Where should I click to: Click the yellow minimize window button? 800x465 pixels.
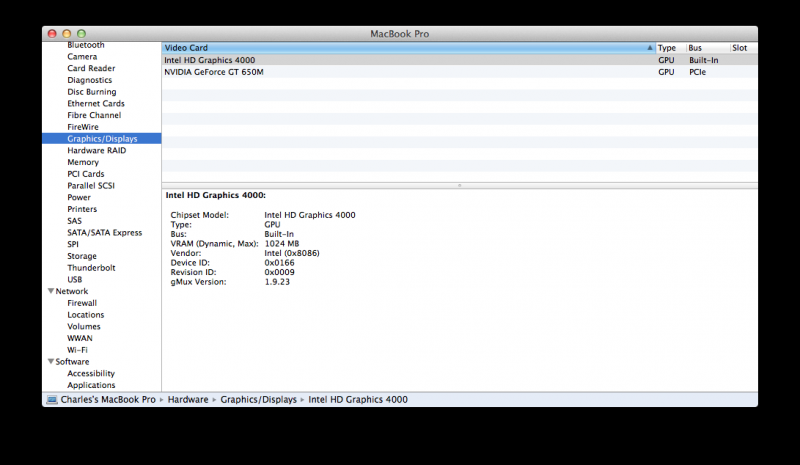(x=66, y=34)
